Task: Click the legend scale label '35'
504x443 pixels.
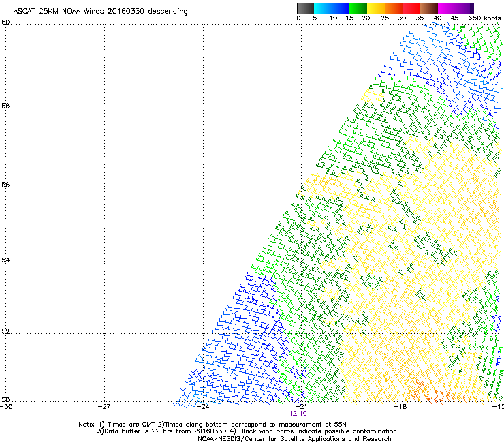Action: coord(420,18)
